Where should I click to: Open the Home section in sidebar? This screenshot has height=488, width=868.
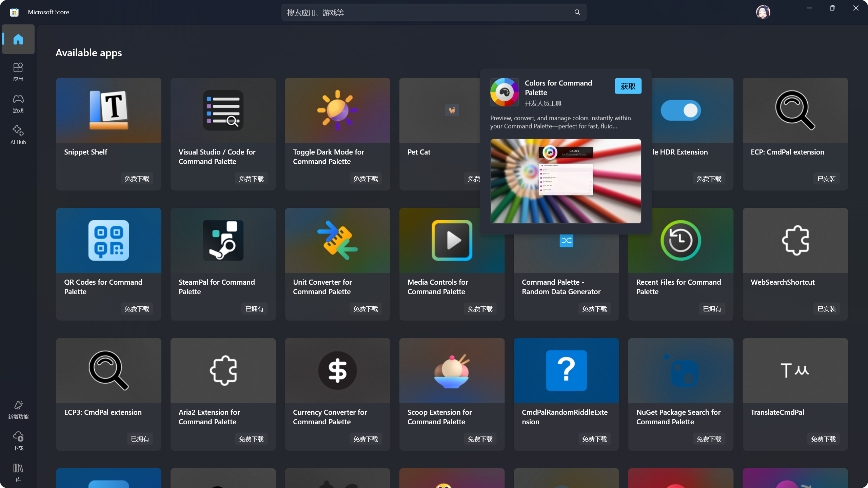tap(18, 39)
